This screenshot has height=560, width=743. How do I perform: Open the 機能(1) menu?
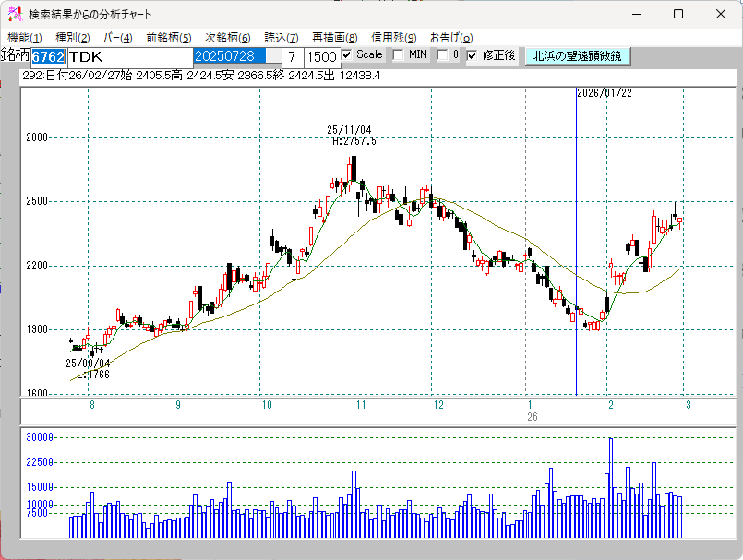[x=25, y=38]
